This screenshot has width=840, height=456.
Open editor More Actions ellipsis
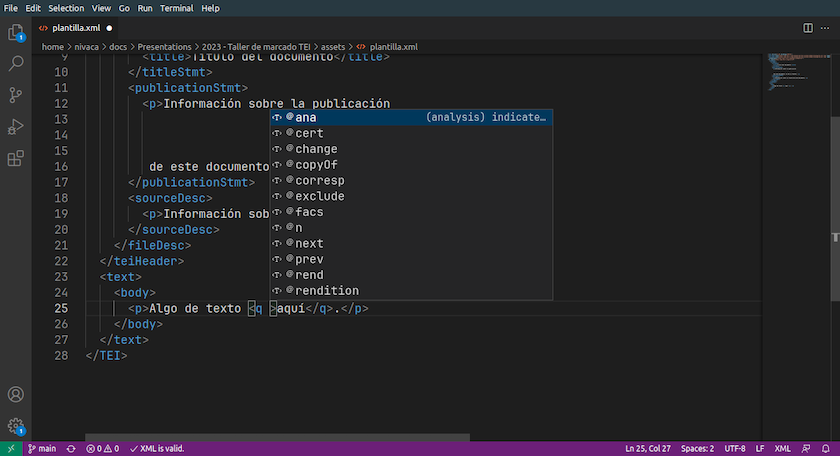[827, 28]
